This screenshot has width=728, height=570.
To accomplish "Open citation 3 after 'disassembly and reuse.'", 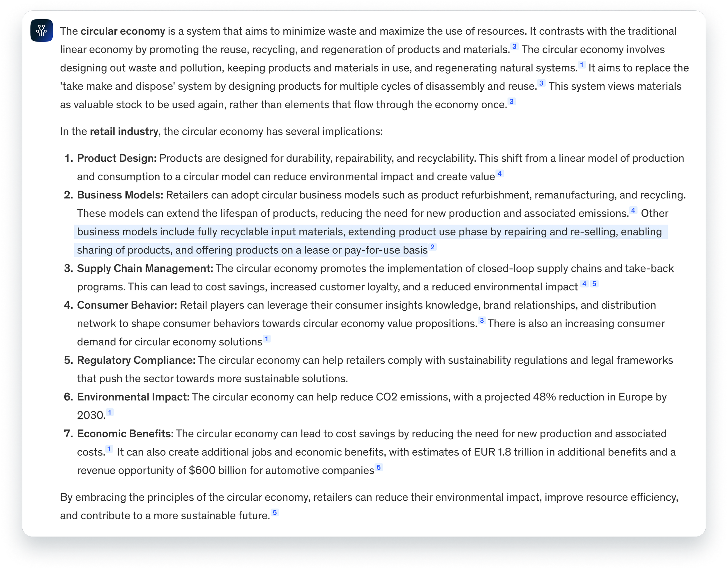I will point(541,83).
